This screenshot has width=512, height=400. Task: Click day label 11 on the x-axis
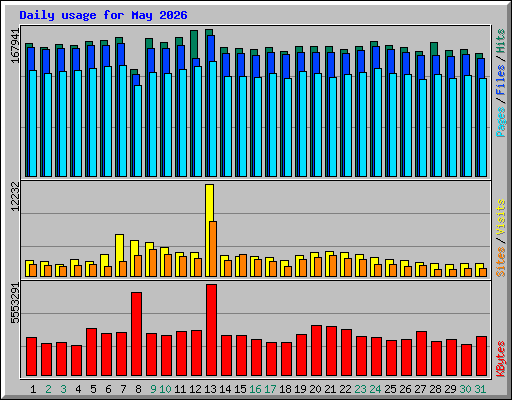[x=180, y=389]
